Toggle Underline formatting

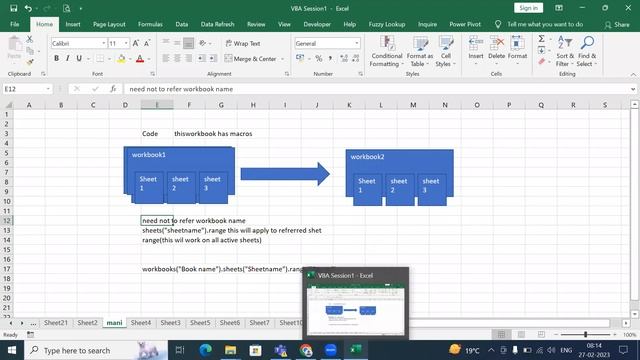(x=79, y=59)
